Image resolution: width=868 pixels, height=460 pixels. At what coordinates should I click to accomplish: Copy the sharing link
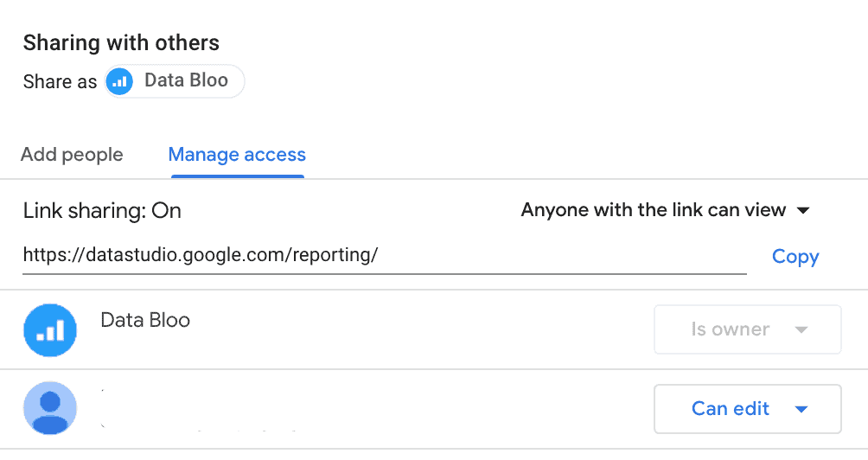[795, 256]
